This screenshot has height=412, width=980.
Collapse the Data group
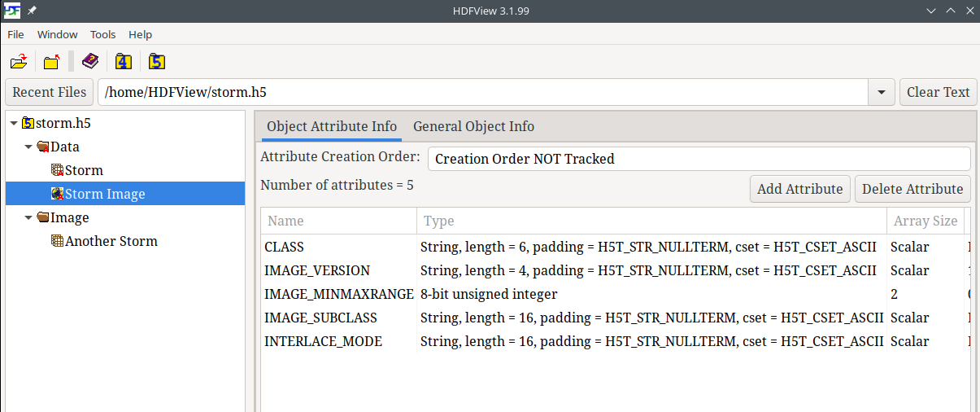point(28,147)
